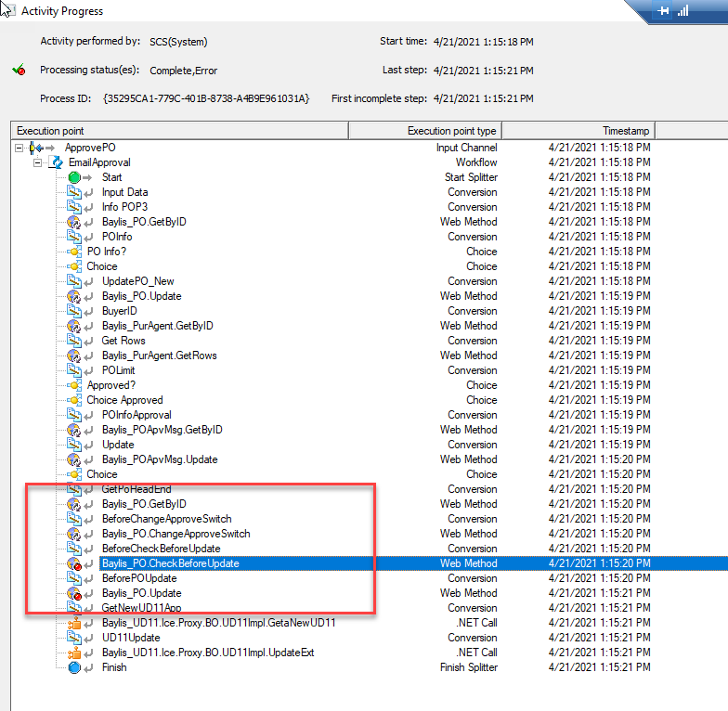The height and width of the screenshot is (711, 728).
Task: Click the Finish Splitter type cell
Action: click(468, 667)
